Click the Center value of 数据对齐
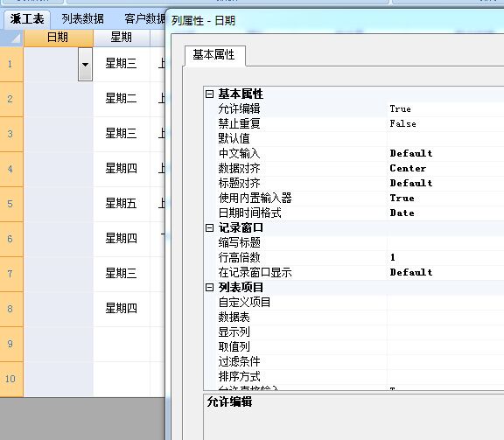Screen dimensions: 504x440 click(x=408, y=168)
